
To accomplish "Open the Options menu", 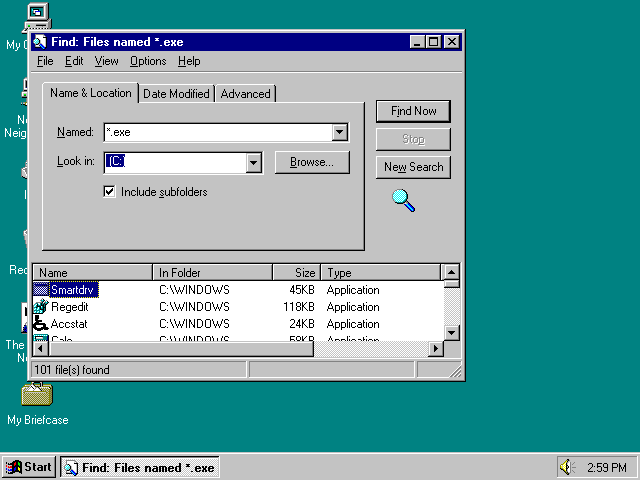I will pos(148,61).
